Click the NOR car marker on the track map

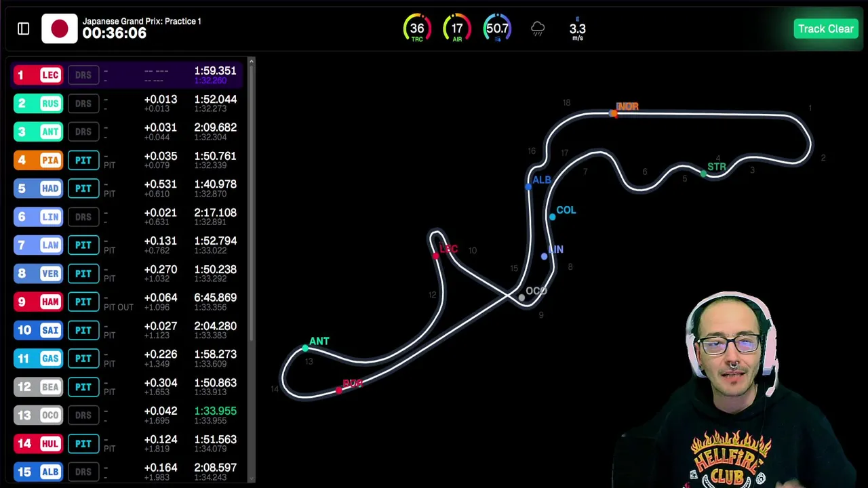coord(614,113)
